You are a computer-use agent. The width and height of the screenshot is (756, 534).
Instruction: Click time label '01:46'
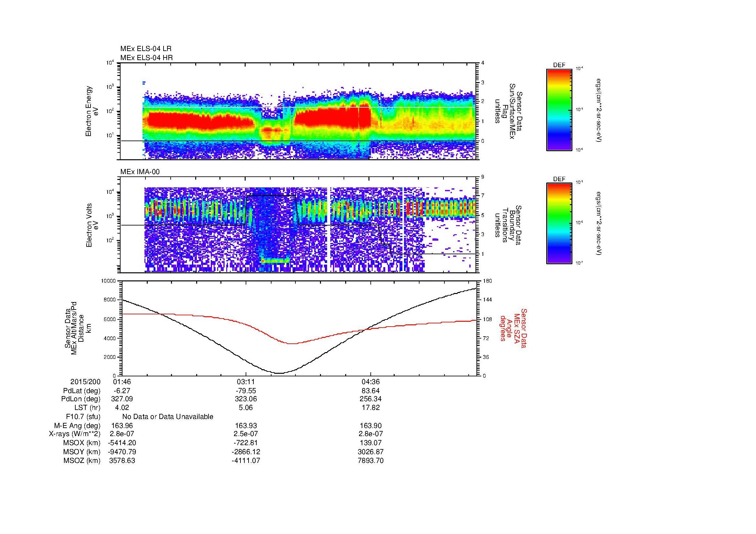[122, 382]
